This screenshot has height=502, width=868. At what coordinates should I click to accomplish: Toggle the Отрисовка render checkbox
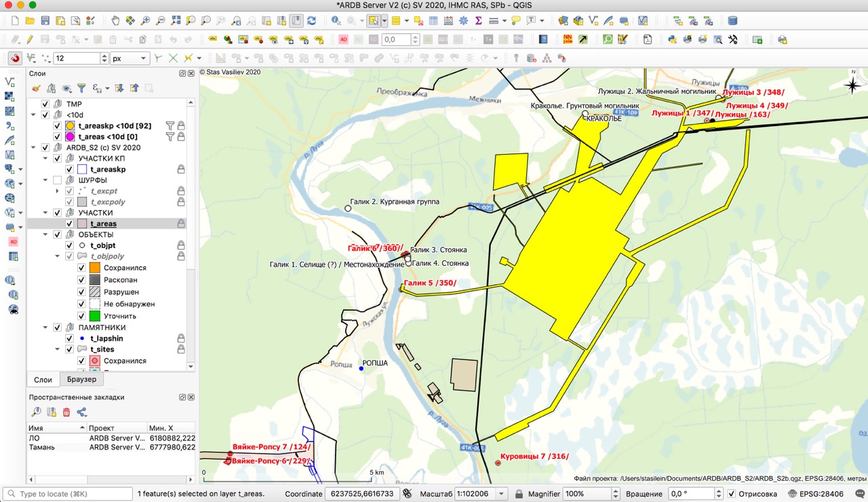pos(731,494)
